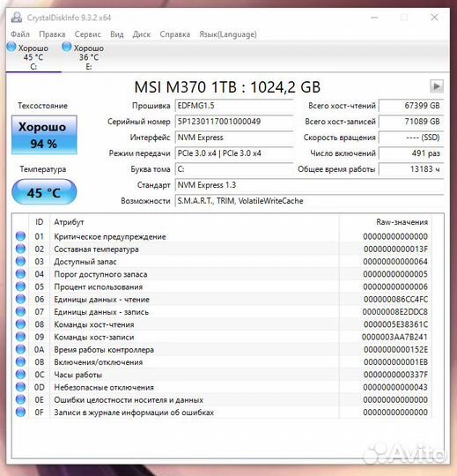Click status circle for Критическое предупреждение

tap(20, 236)
